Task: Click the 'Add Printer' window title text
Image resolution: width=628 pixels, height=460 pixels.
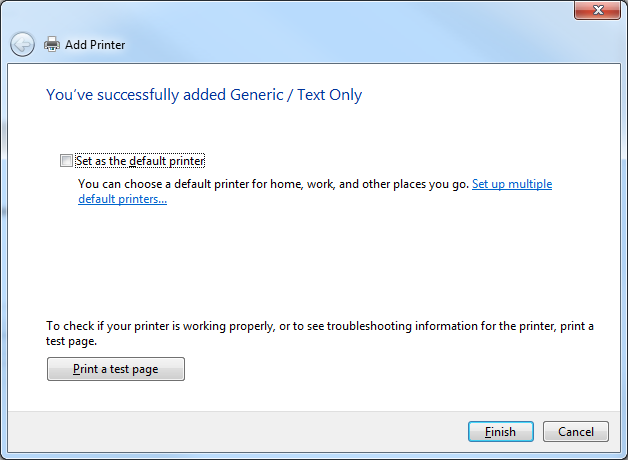Action: coord(95,44)
